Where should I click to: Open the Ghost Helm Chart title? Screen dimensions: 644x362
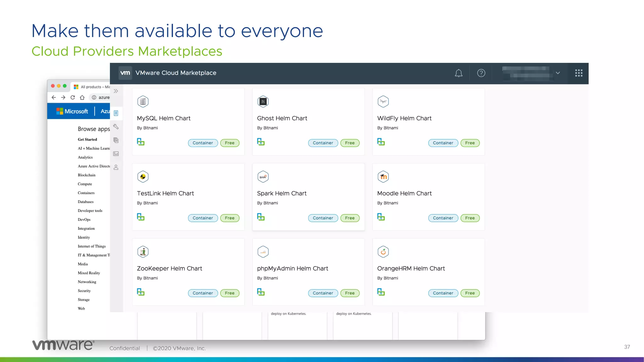(282, 118)
